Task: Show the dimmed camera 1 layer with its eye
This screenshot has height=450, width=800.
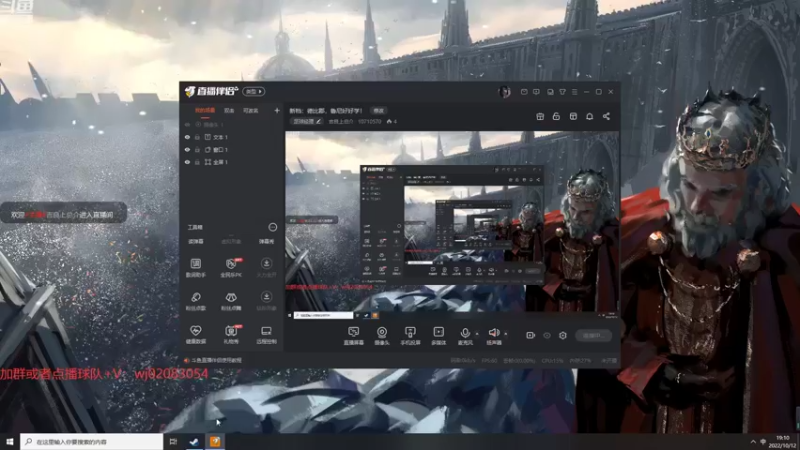Action: pyautogui.click(x=187, y=124)
